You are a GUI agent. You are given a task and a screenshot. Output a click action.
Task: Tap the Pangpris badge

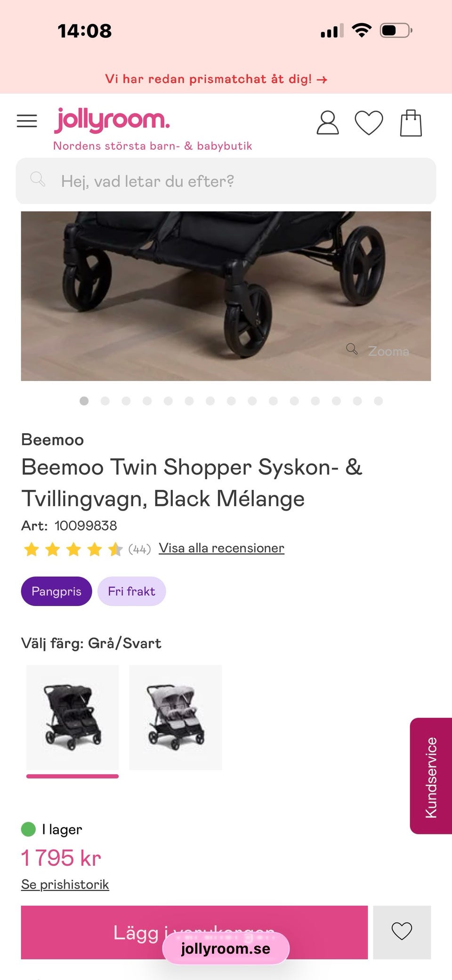pos(56,591)
